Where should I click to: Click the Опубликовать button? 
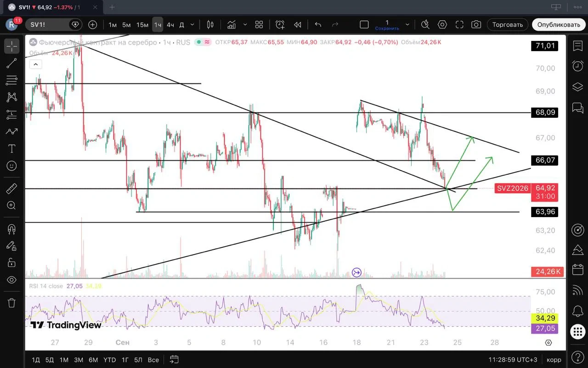pos(559,25)
